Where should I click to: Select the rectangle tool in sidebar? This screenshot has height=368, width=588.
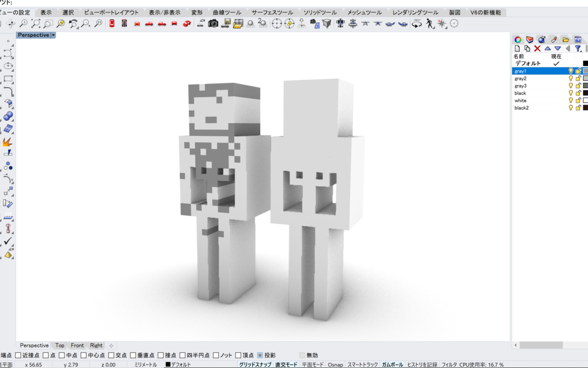click(8, 79)
